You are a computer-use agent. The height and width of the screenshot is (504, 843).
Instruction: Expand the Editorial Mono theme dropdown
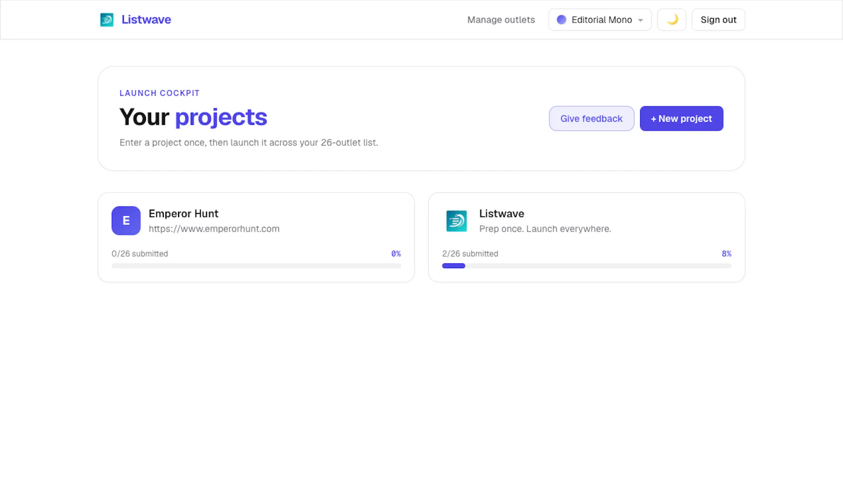point(600,19)
